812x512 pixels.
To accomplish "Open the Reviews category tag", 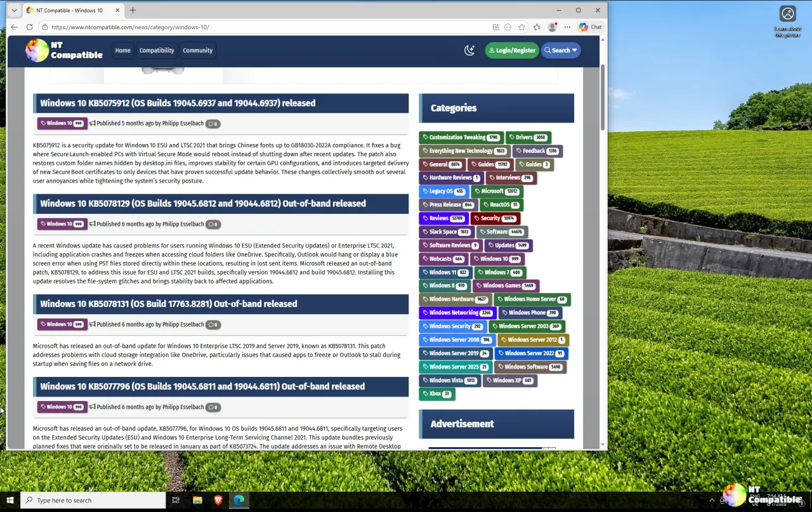I will click(444, 218).
